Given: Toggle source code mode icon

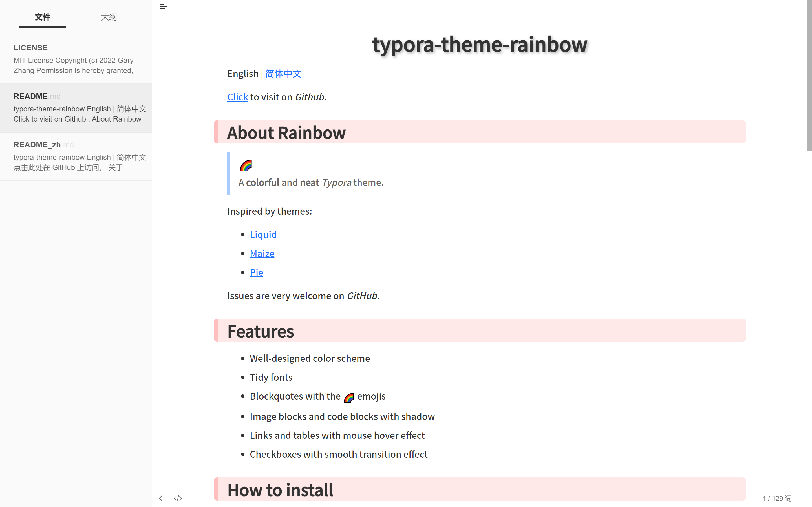Looking at the screenshot, I should tap(178, 498).
